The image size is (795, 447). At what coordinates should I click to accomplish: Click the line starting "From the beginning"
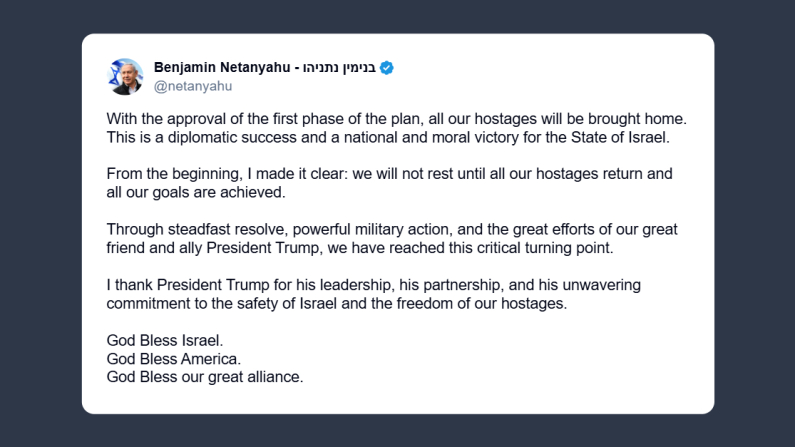pos(389,174)
